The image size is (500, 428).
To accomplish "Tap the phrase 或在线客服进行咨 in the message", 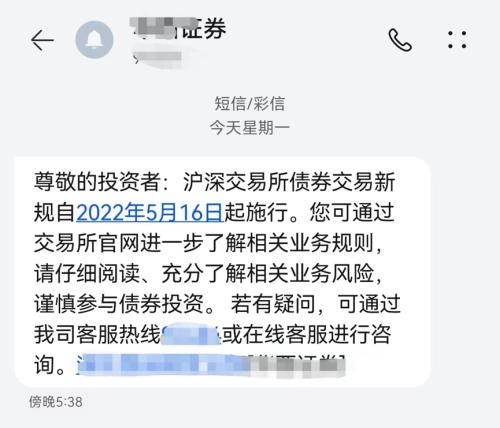I will click(x=307, y=334).
